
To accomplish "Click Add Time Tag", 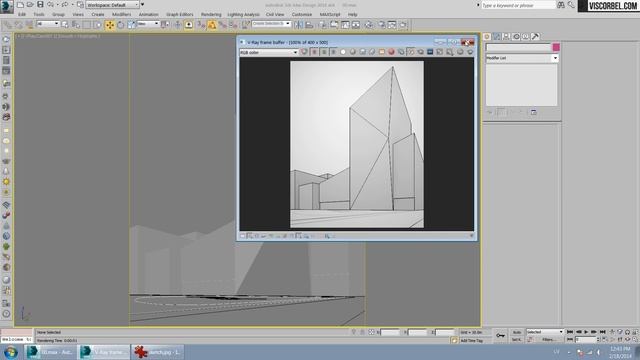I will (472, 340).
